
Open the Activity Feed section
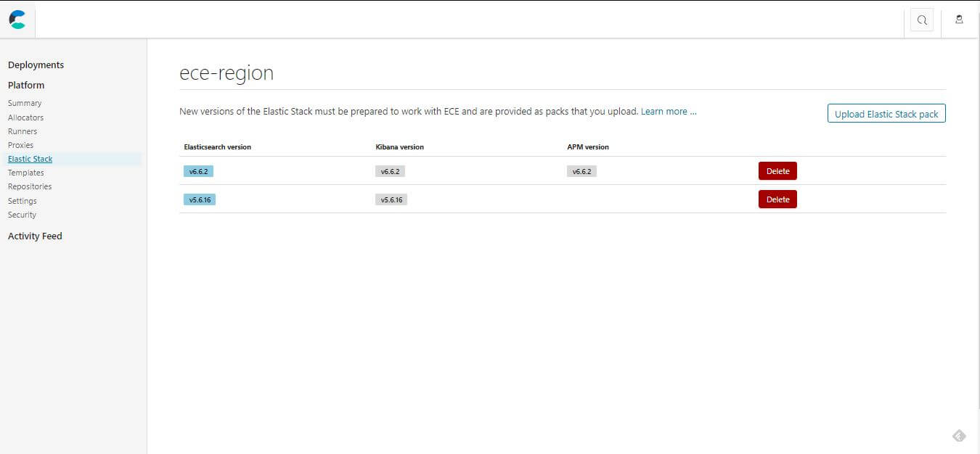pyautogui.click(x=35, y=236)
